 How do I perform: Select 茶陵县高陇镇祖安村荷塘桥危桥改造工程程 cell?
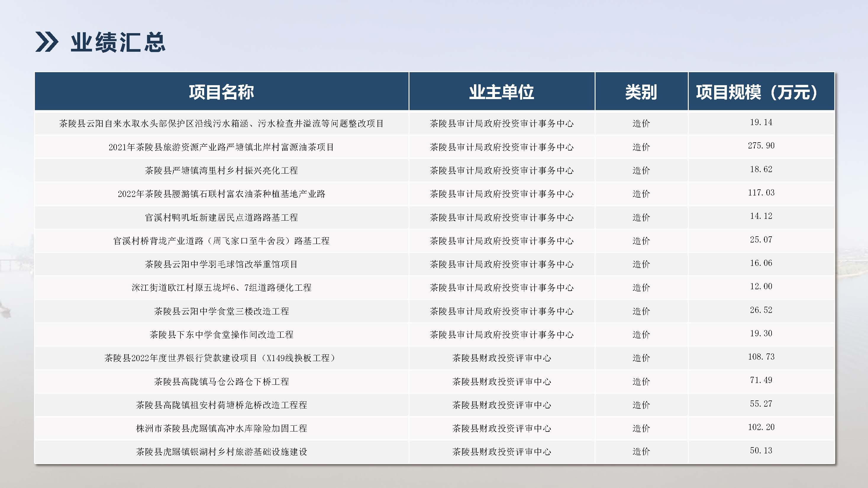(x=221, y=405)
